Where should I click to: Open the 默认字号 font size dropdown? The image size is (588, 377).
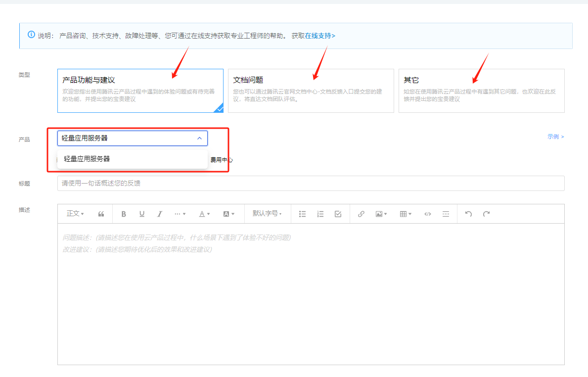tap(267, 213)
